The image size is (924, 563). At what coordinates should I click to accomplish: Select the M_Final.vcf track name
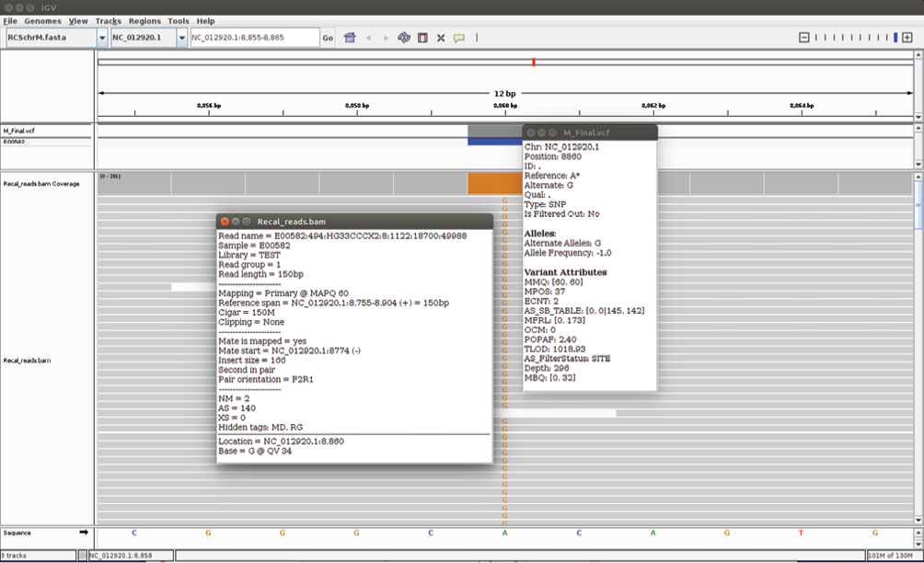pyautogui.click(x=18, y=132)
